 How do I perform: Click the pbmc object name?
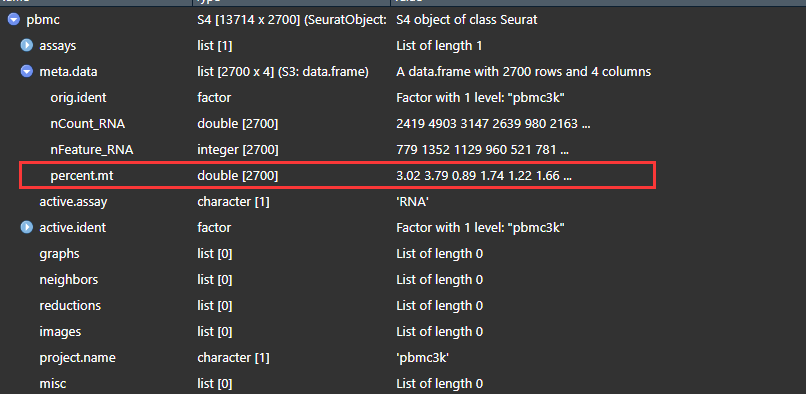pyautogui.click(x=43, y=21)
